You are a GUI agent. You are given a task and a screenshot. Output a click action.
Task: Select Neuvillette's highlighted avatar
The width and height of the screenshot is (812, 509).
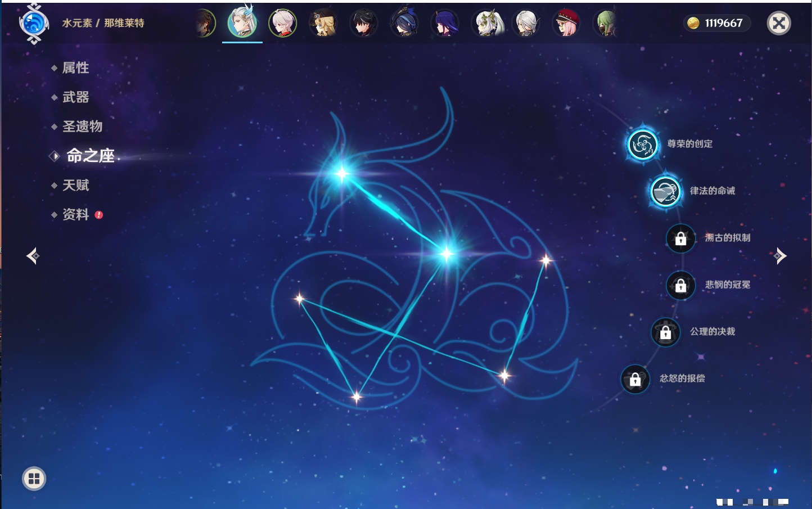[242, 23]
